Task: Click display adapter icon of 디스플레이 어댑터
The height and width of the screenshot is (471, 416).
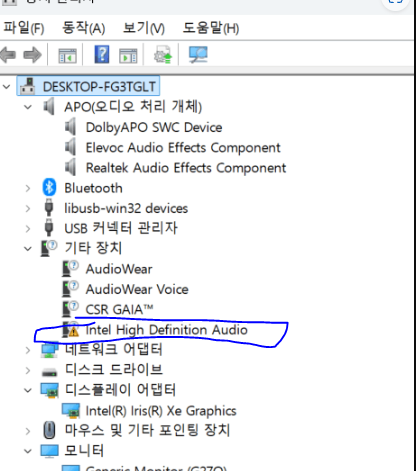Action: pyautogui.click(x=50, y=390)
